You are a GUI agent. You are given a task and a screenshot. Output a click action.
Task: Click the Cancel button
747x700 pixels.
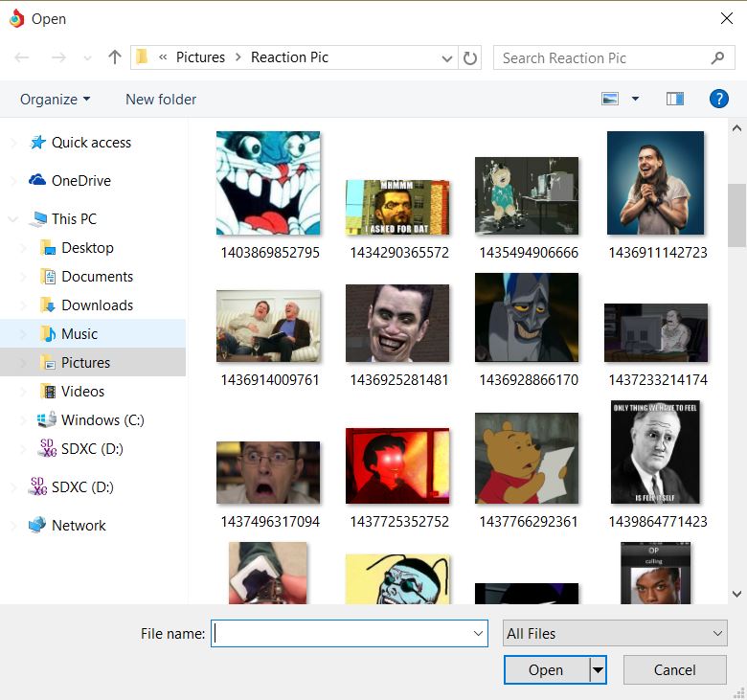tap(674, 670)
